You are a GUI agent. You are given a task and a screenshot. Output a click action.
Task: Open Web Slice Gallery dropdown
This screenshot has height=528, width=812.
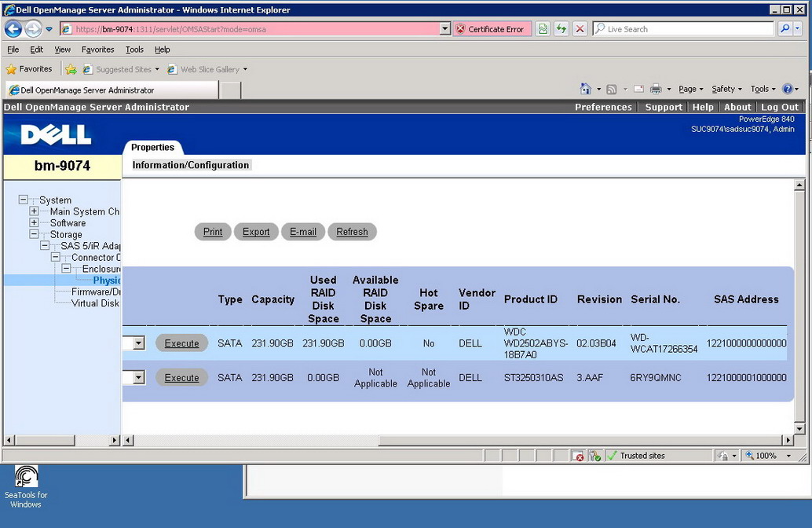[x=207, y=69]
